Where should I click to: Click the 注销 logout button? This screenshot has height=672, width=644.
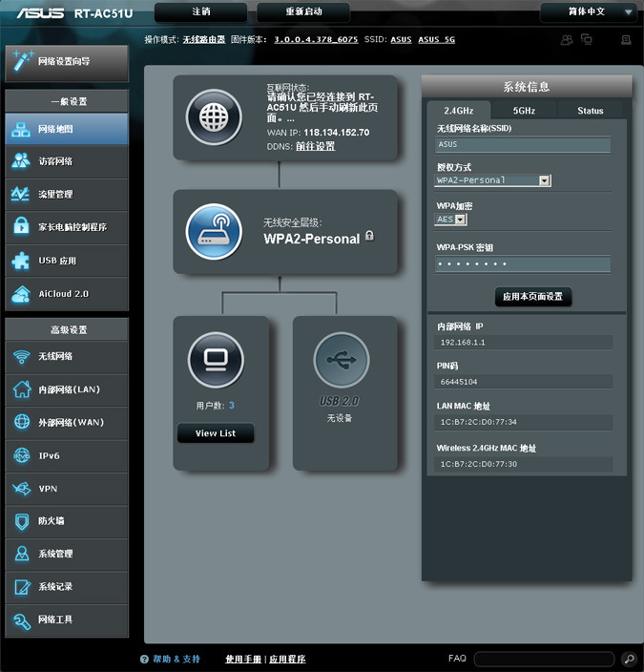[201, 12]
